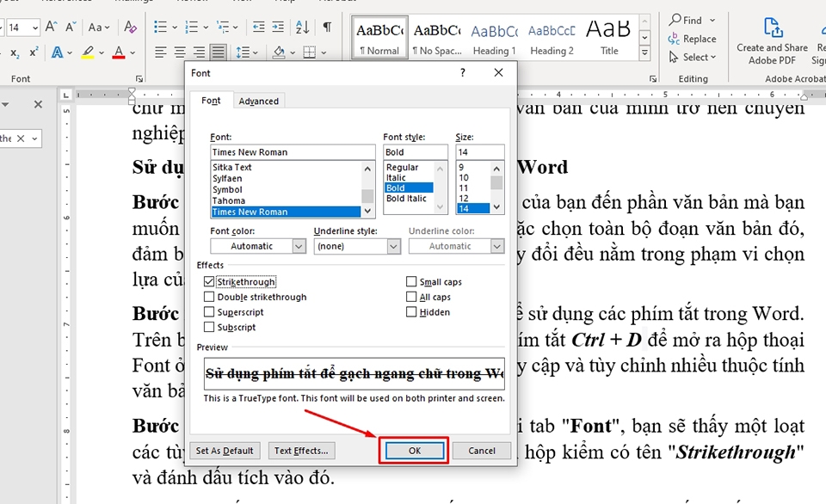The image size is (826, 504).
Task: Click the Center alignment icon
Action: (180, 52)
